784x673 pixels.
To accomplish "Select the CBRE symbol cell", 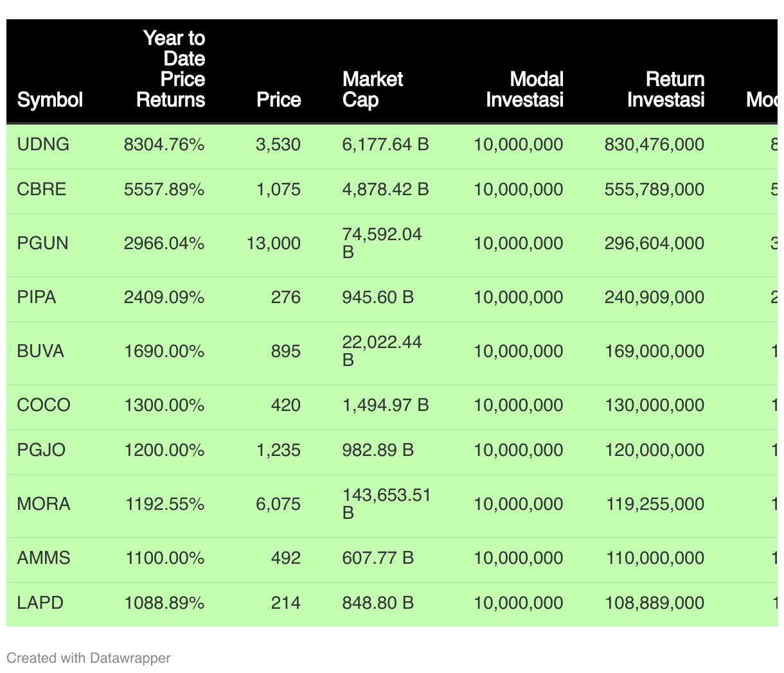I will [x=42, y=189].
